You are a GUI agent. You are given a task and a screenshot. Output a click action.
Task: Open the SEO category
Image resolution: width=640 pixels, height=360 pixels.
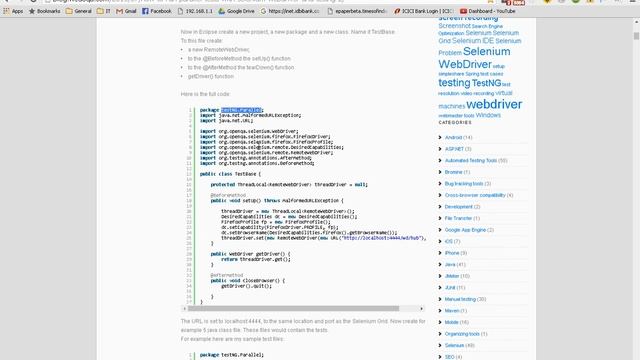(x=449, y=357)
